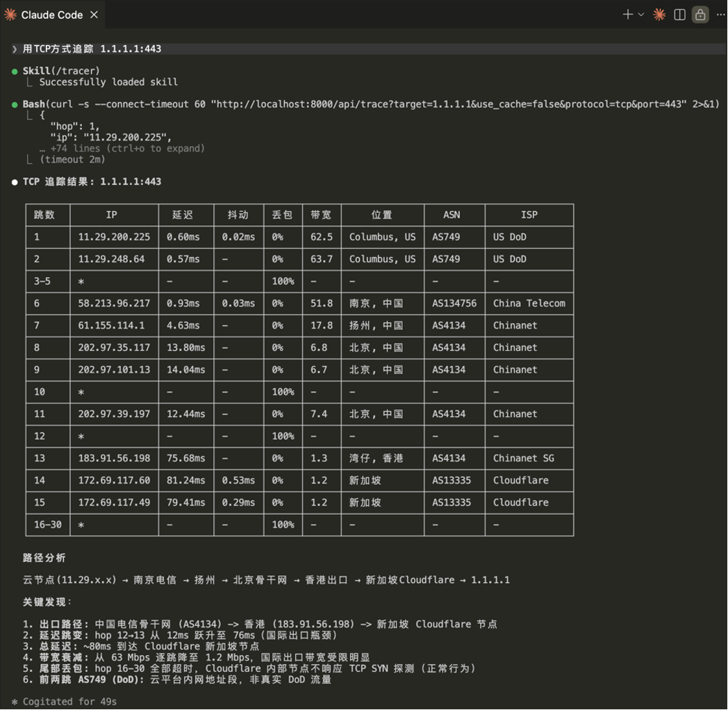Screen dimensions: 728x710
Task: Click the green dot next to Bash command
Action: [15, 104]
